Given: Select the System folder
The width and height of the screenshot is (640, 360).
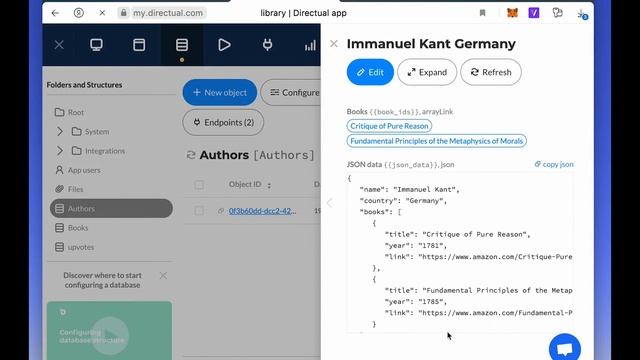Looking at the screenshot, I should point(91,131).
